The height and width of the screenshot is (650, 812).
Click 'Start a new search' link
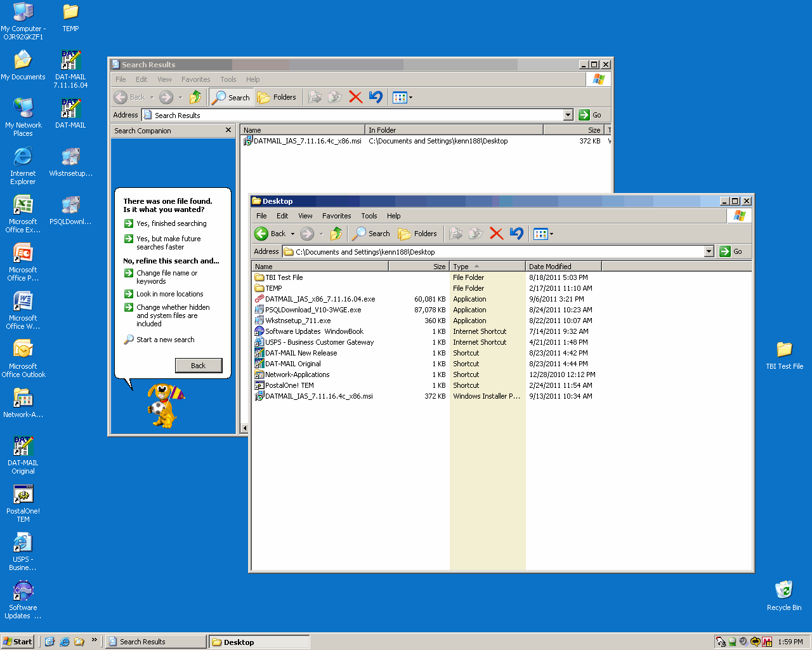pyautogui.click(x=166, y=340)
